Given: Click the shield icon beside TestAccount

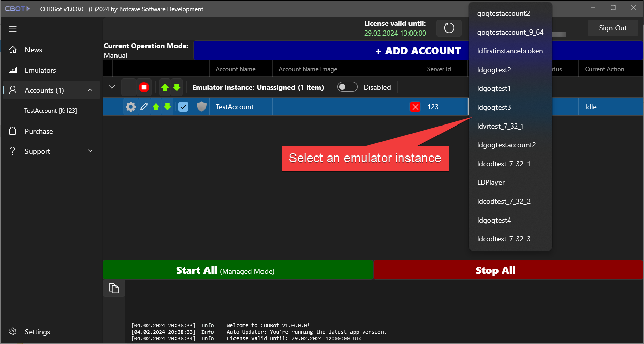Looking at the screenshot, I should [201, 107].
